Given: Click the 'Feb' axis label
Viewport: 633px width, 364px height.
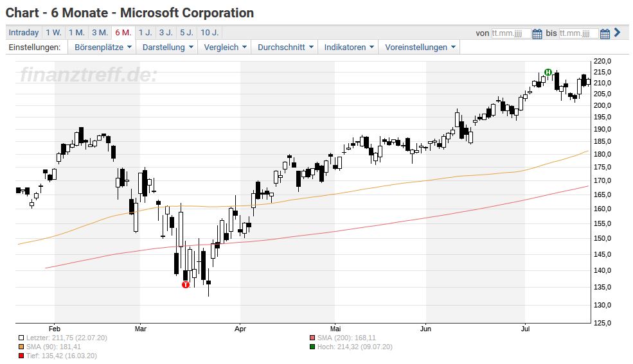Looking at the screenshot, I should 55,329.
